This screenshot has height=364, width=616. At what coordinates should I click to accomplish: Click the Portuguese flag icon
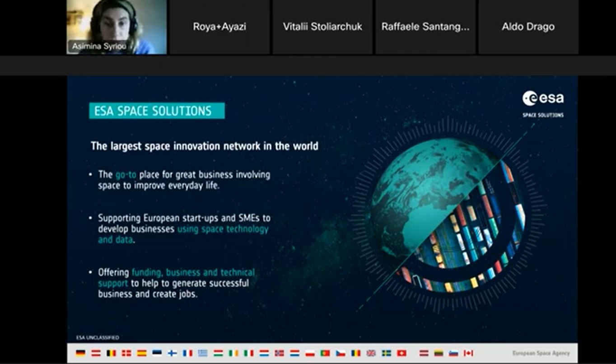pyautogui.click(x=325, y=353)
